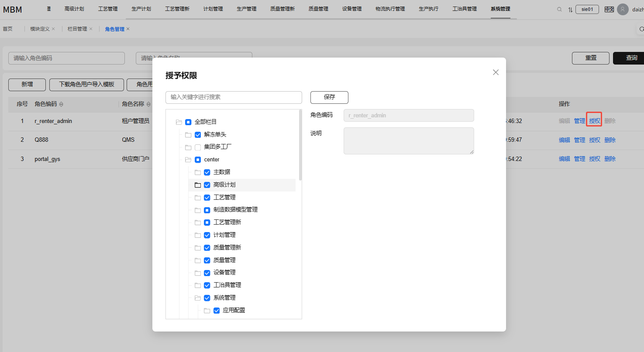Click 管理 link in the Q888 row

579,140
